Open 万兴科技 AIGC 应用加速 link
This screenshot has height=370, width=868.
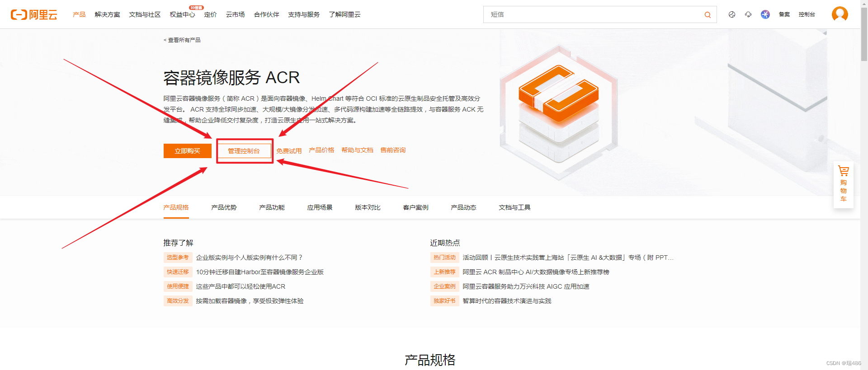pyautogui.click(x=526, y=286)
